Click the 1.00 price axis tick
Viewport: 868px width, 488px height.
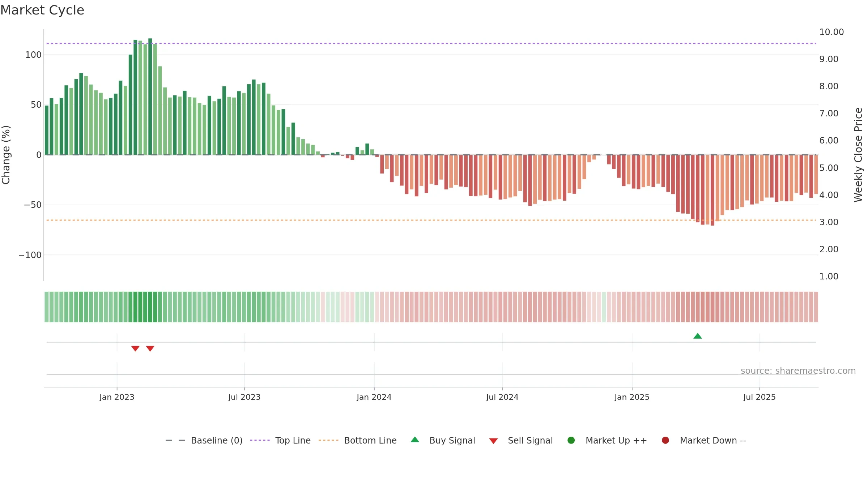click(829, 277)
